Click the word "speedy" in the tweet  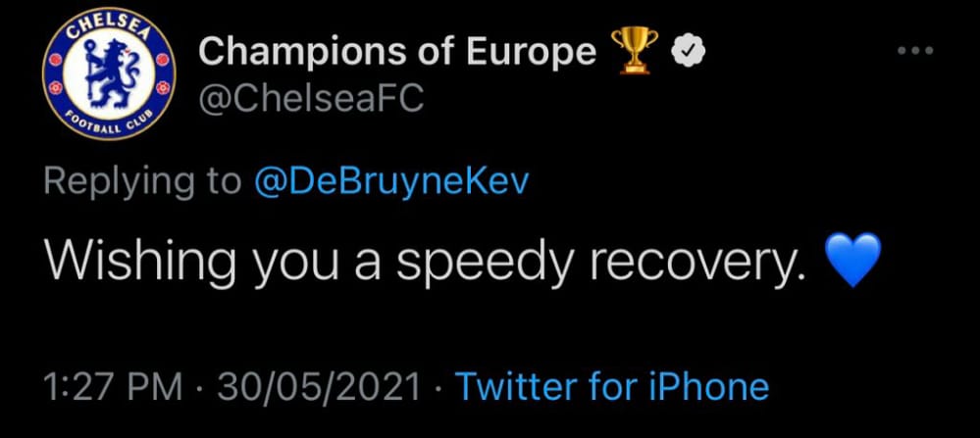(465, 259)
